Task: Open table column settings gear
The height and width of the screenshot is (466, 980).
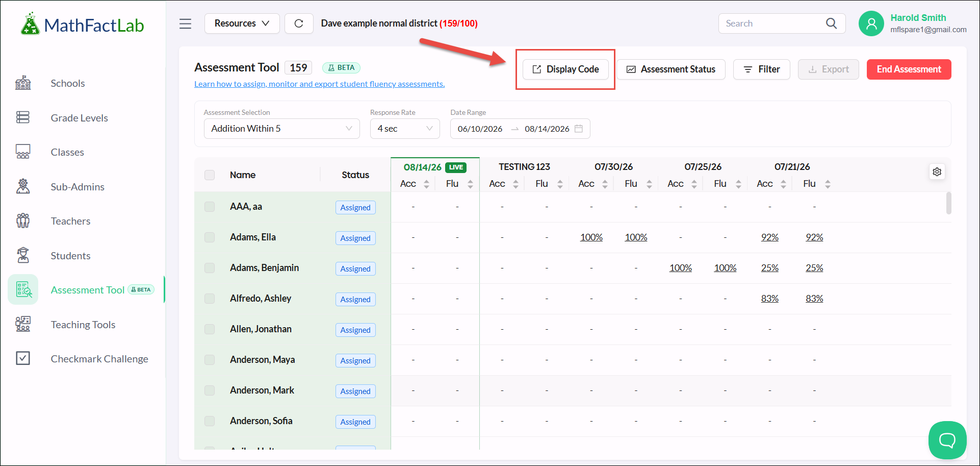Action: tap(937, 172)
